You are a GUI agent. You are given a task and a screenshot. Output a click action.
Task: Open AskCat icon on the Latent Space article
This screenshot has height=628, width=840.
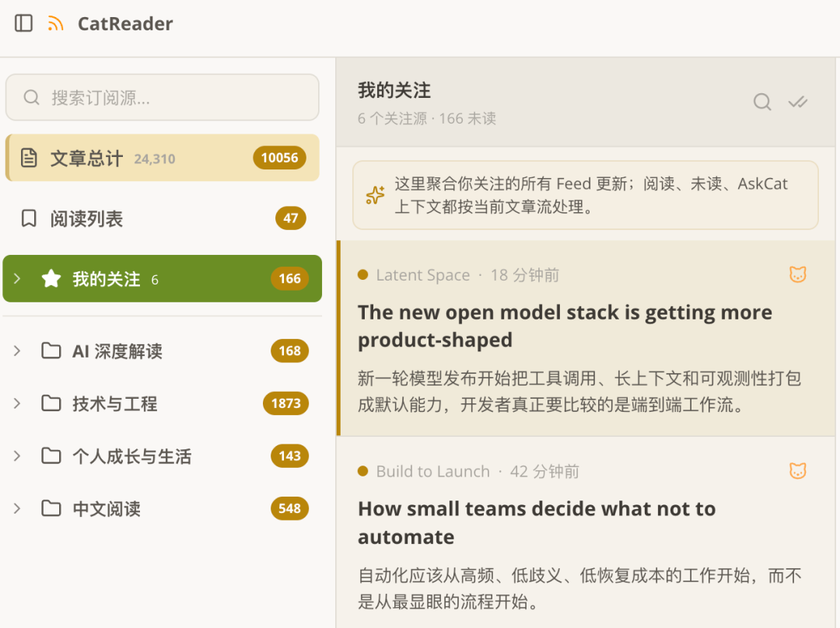coord(798,274)
